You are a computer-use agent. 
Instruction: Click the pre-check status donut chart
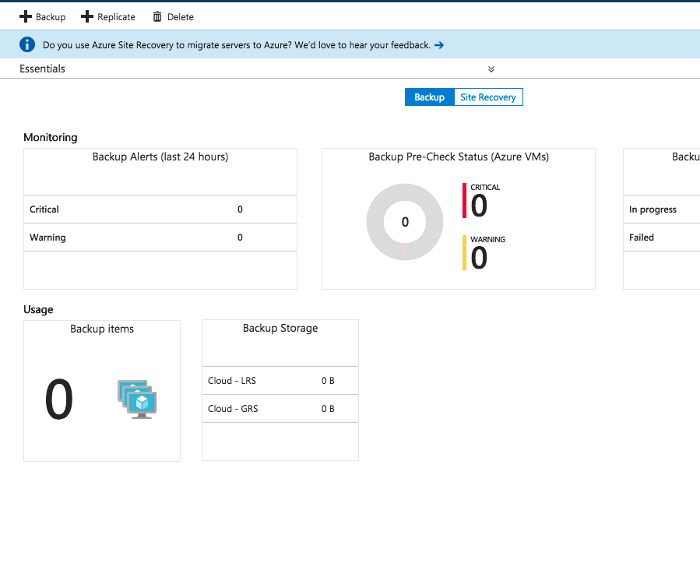(x=405, y=222)
